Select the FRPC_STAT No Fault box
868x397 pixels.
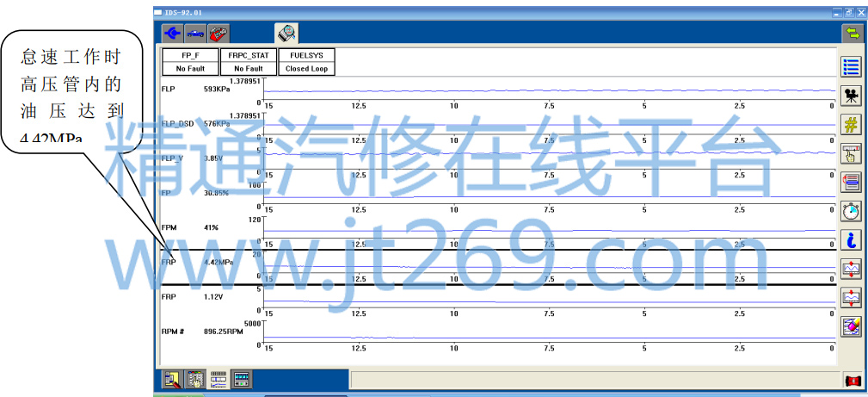(249, 62)
